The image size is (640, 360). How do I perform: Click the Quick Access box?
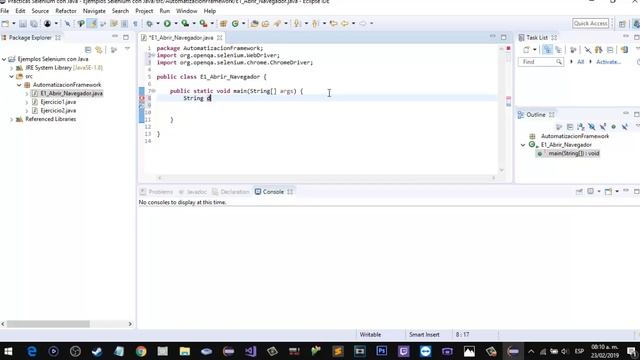coord(590,24)
